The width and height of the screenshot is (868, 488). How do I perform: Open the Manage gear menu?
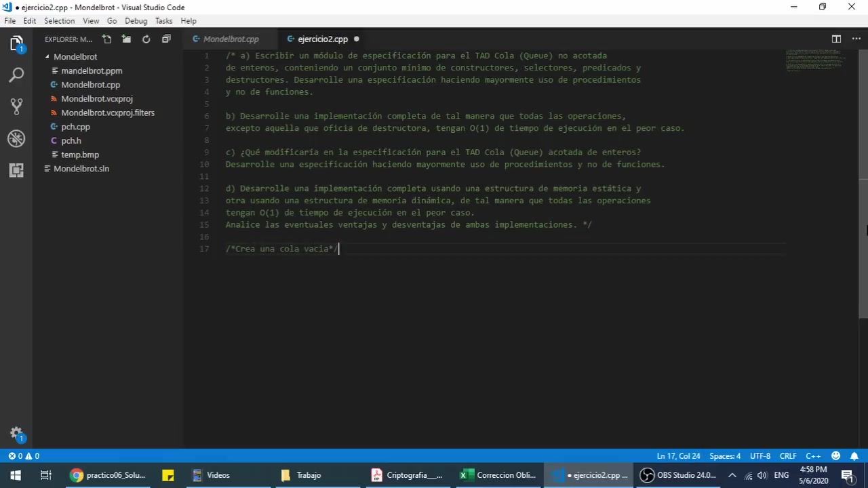(x=16, y=434)
